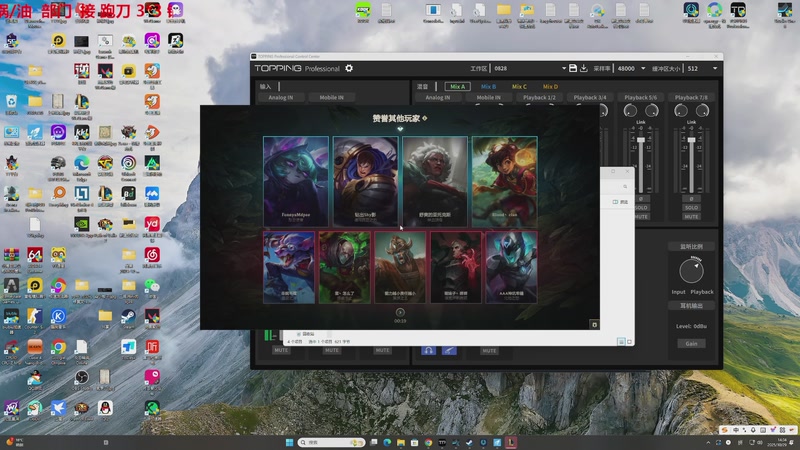This screenshot has height=450, width=800.
Task: Click the small icon in overlay's bottom-right corner
Action: click(594, 324)
